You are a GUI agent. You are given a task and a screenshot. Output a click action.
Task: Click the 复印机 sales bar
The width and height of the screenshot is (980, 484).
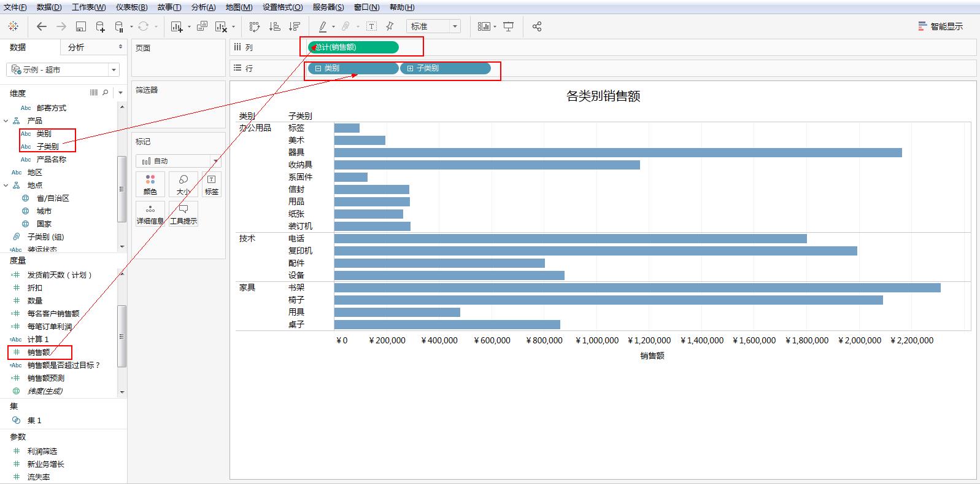596,251
